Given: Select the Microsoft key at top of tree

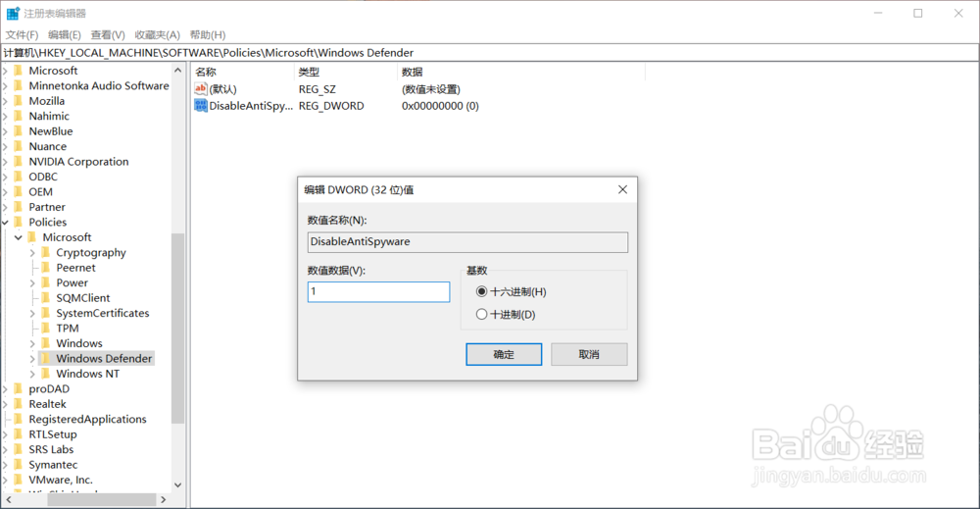Looking at the screenshot, I should pyautogui.click(x=53, y=71).
